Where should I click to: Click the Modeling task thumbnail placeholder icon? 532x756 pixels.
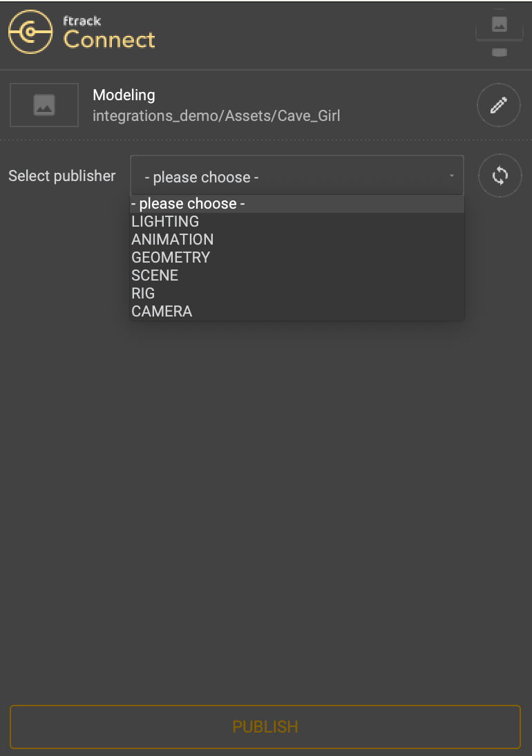[44, 104]
